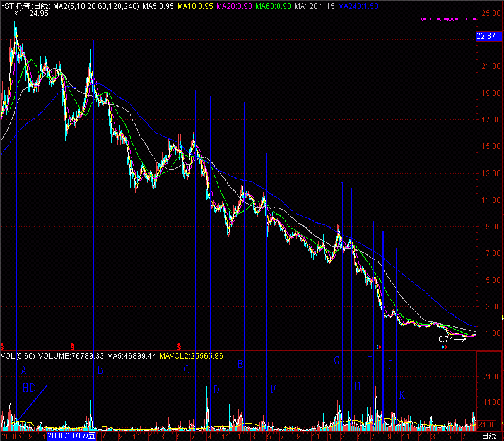Click the highlighted 2000/11/17 date label
Viewport: 504px width, 442px height.
tap(72, 436)
